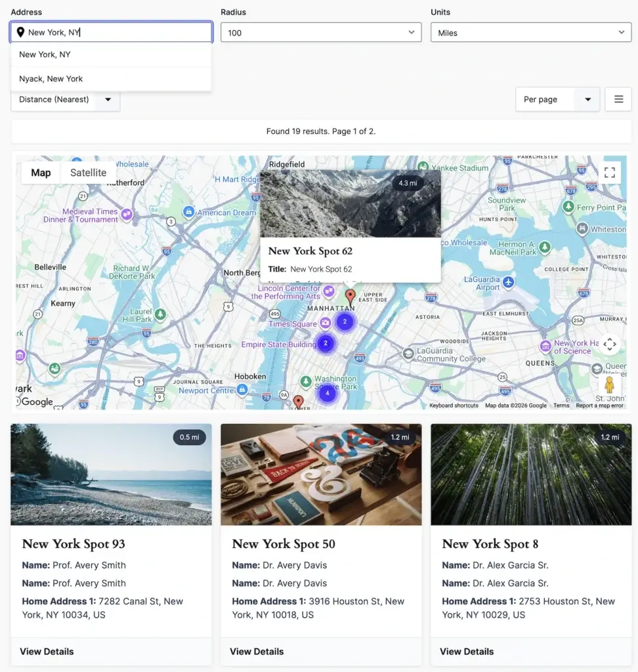
Task: View Details for New York Spot 8
Action: click(467, 652)
